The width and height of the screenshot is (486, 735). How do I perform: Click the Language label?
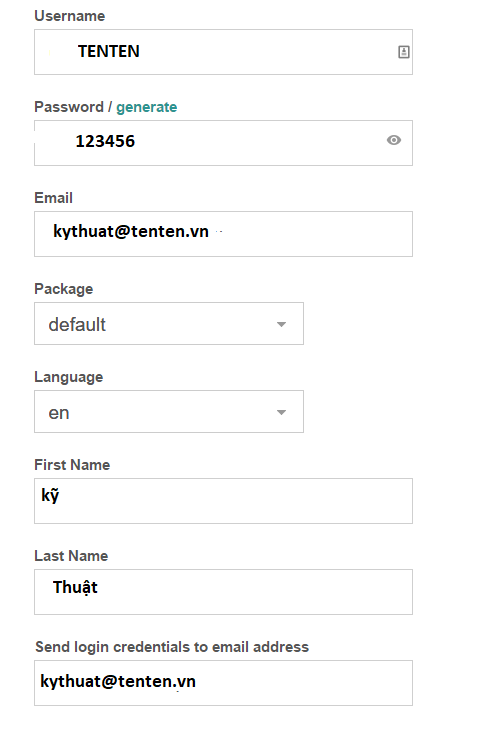[x=68, y=377]
